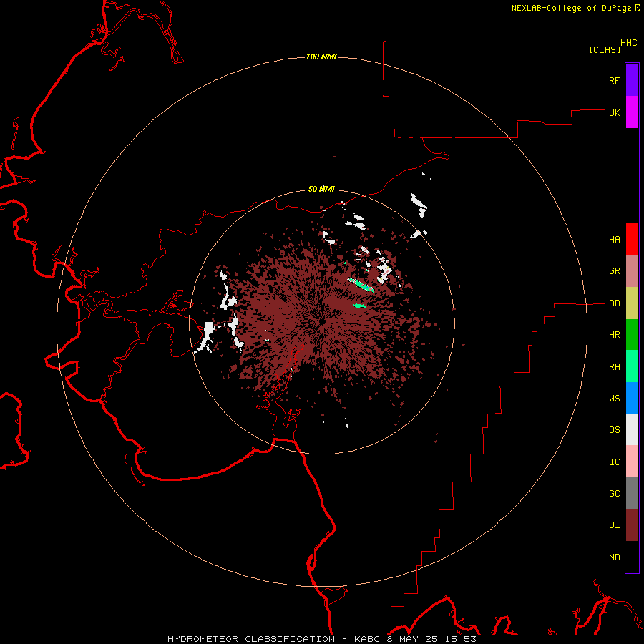Click the UK legend label
Image resolution: width=644 pixels, height=644 pixels.
pyautogui.click(x=614, y=112)
